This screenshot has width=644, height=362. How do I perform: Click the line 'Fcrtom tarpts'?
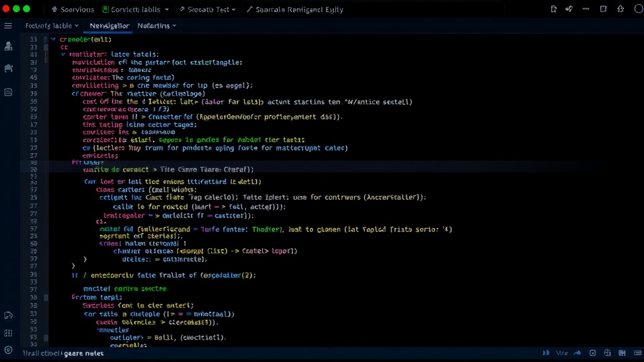(x=96, y=297)
